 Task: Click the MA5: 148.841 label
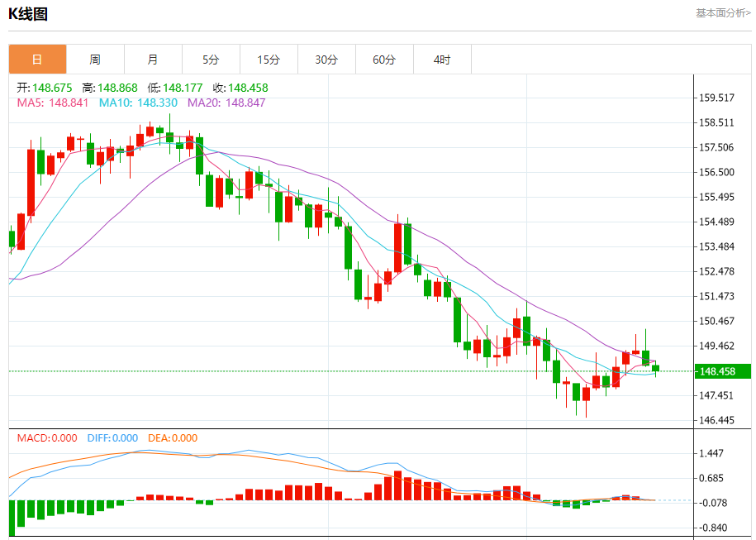pyautogui.click(x=53, y=103)
